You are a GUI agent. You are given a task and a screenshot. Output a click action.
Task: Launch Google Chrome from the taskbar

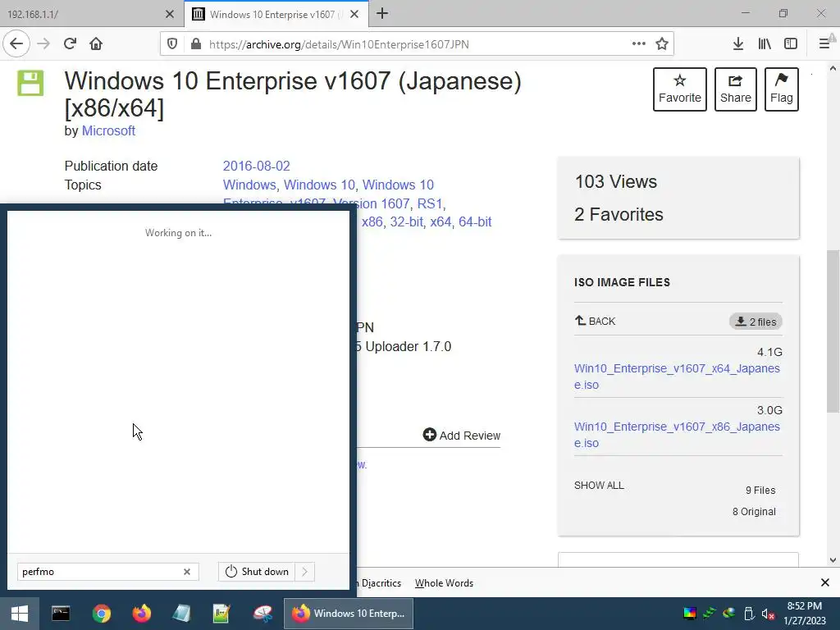coord(101,614)
